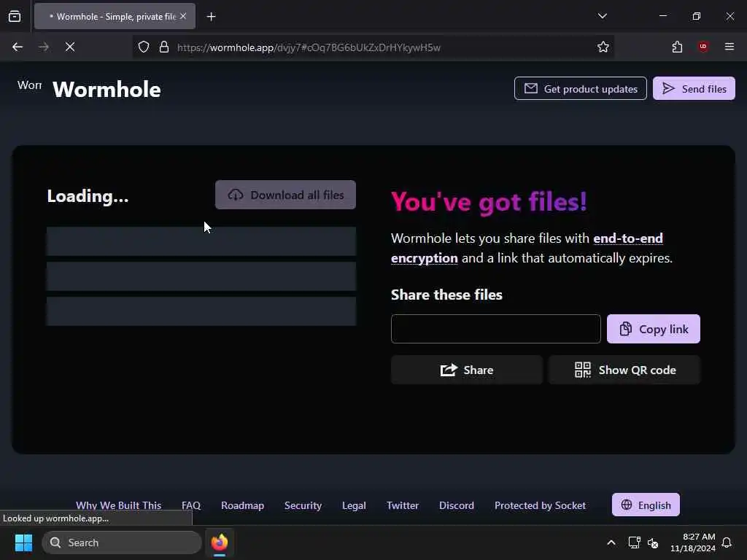The width and height of the screenshot is (747, 560).
Task: Stop loading the page
Action: click(x=69, y=47)
